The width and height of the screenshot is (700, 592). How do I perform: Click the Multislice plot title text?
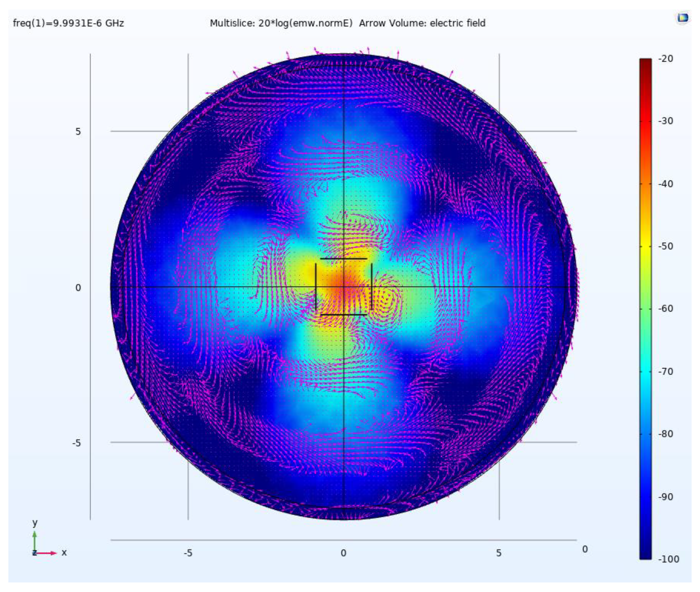coord(281,23)
